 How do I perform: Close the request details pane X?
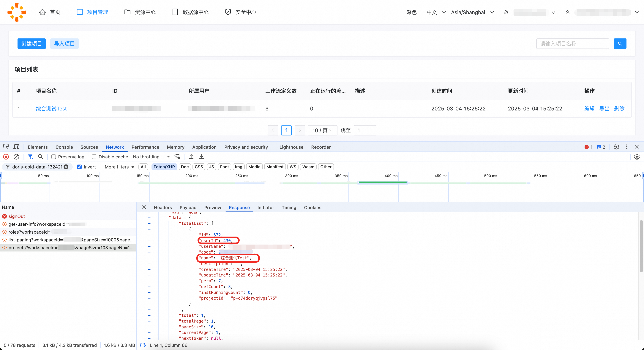144,207
